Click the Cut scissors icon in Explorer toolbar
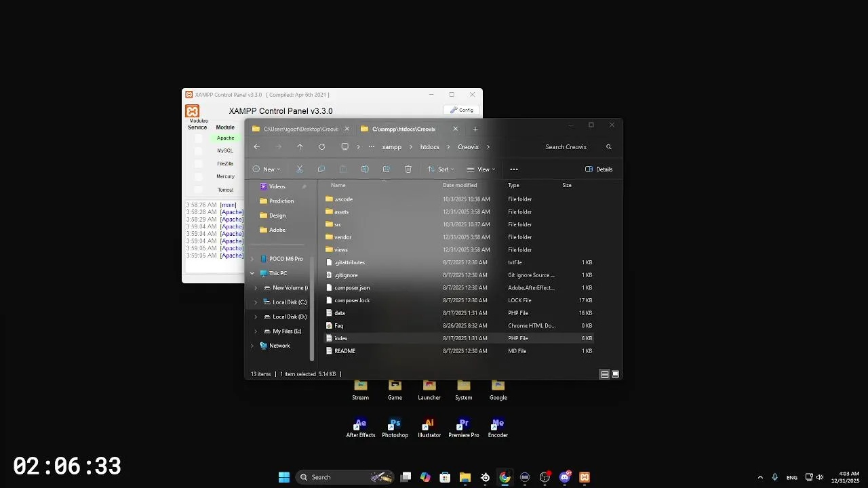The height and width of the screenshot is (488, 868). [x=299, y=169]
